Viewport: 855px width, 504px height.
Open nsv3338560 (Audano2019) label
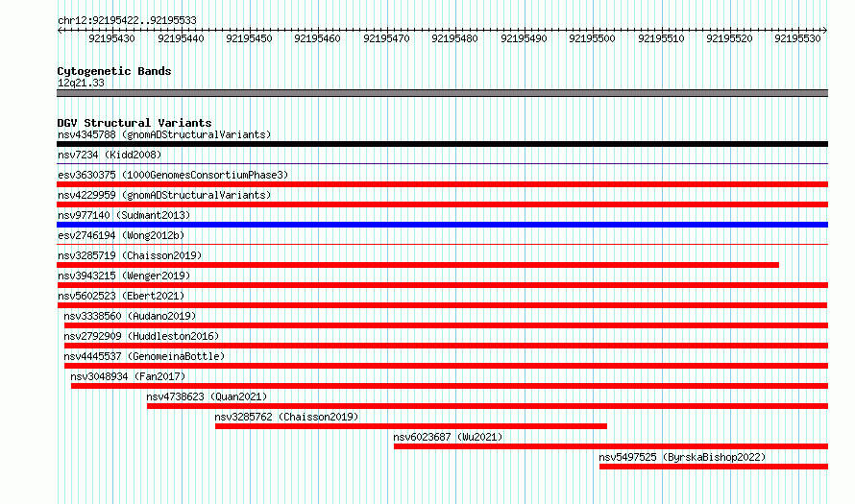click(x=130, y=316)
